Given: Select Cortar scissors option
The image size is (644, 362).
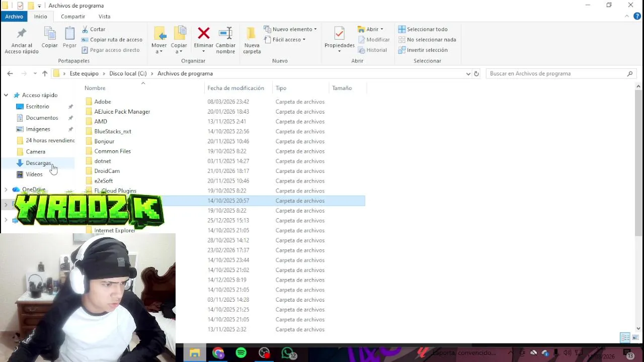Looking at the screenshot, I should (x=94, y=29).
